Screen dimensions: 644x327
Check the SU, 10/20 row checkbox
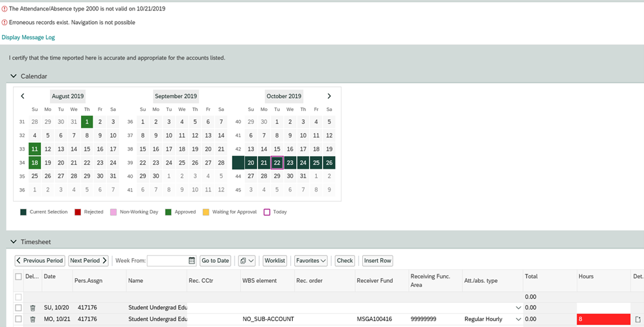point(18,308)
